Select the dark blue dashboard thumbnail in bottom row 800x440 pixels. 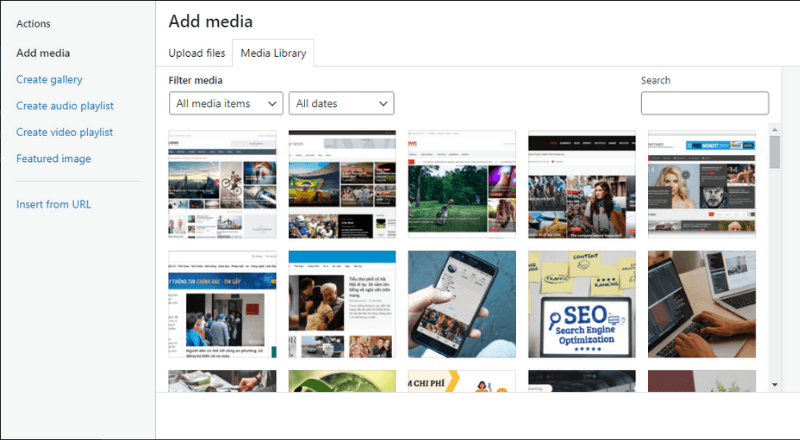tap(582, 381)
